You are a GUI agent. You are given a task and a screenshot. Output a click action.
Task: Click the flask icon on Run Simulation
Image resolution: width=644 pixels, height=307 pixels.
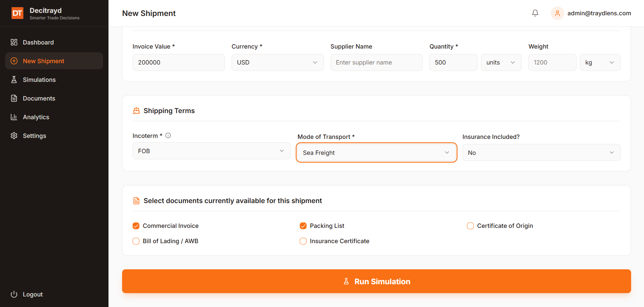pos(346,281)
